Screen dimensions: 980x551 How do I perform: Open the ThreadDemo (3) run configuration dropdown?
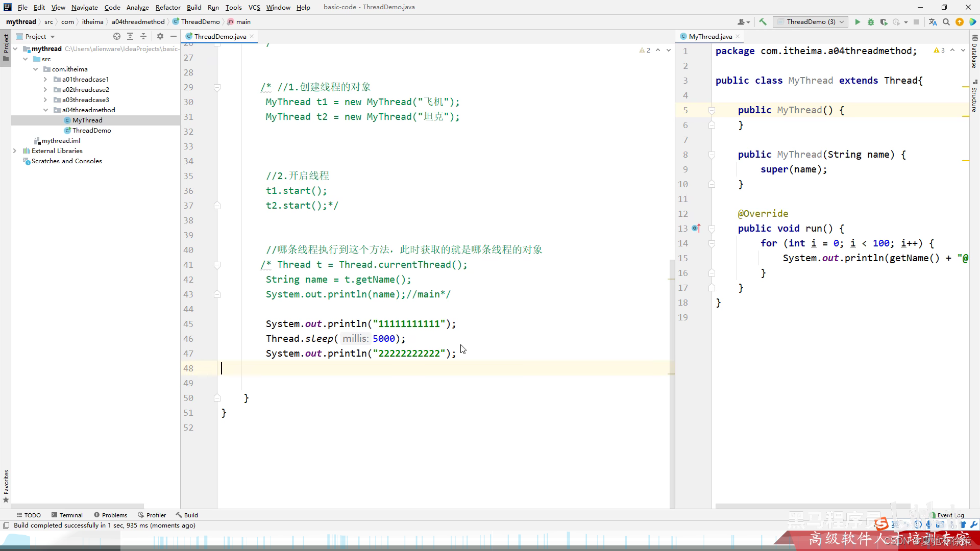811,22
